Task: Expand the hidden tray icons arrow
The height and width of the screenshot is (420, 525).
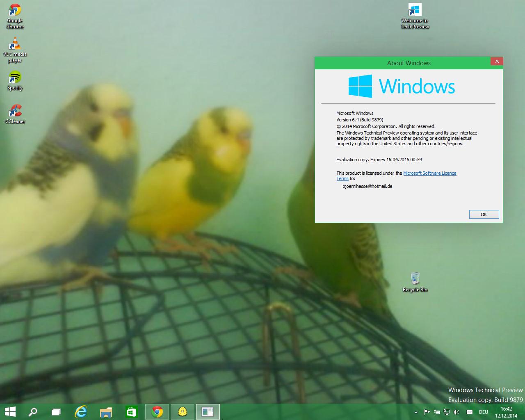Action: (x=416, y=412)
